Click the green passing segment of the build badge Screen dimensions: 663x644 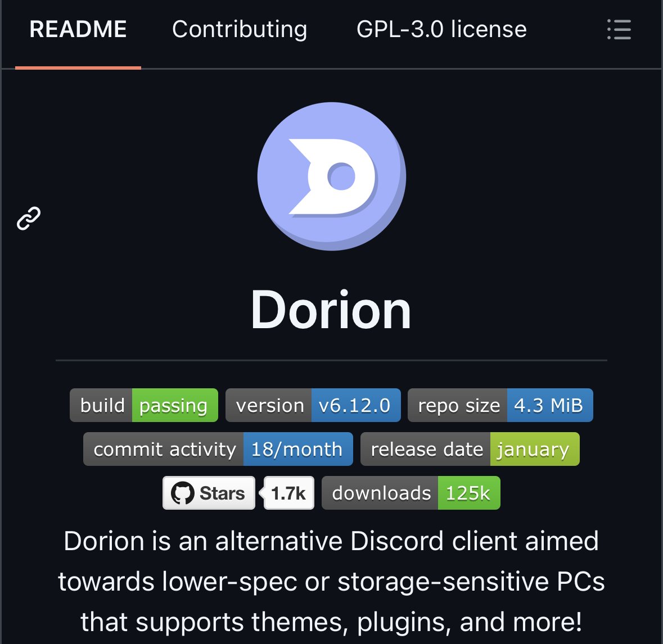point(175,405)
